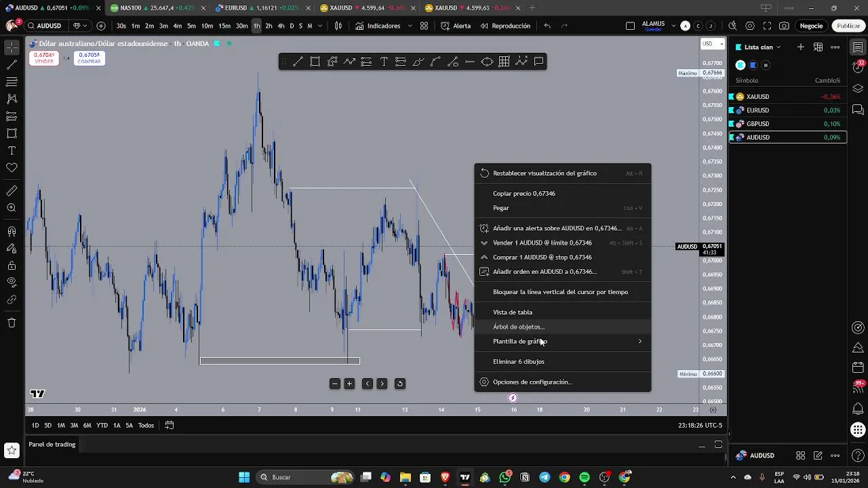Reset chart view with circular arrow button
The height and width of the screenshot is (488, 868).
tap(400, 384)
